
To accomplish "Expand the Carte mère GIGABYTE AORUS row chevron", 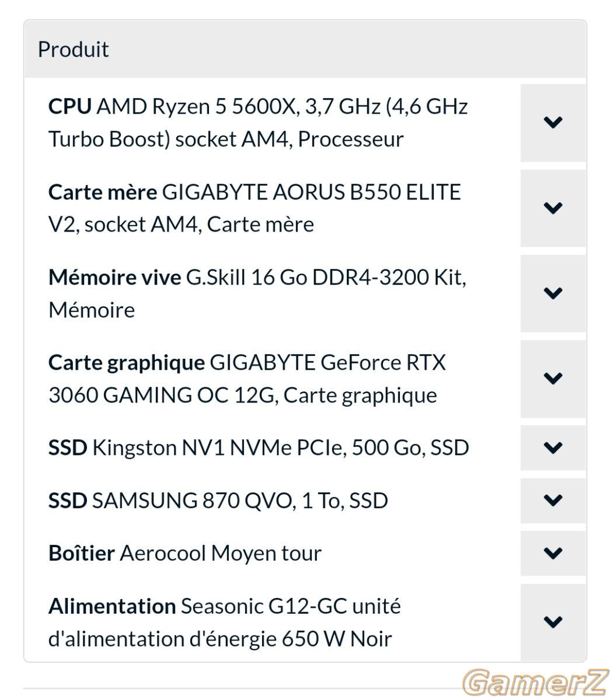I will pos(553,208).
